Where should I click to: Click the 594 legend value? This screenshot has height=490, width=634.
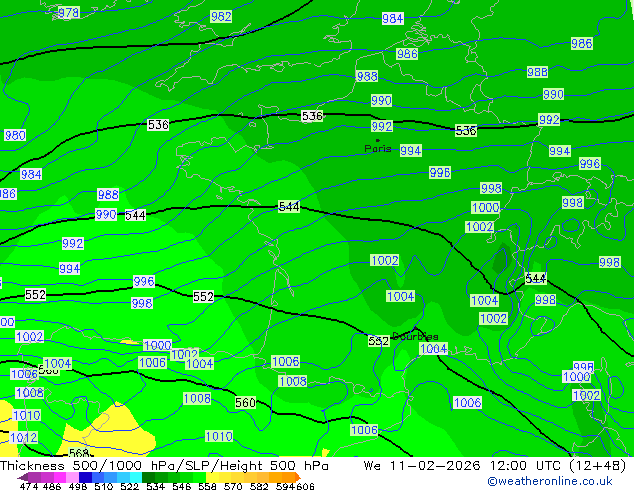[x=285, y=486]
